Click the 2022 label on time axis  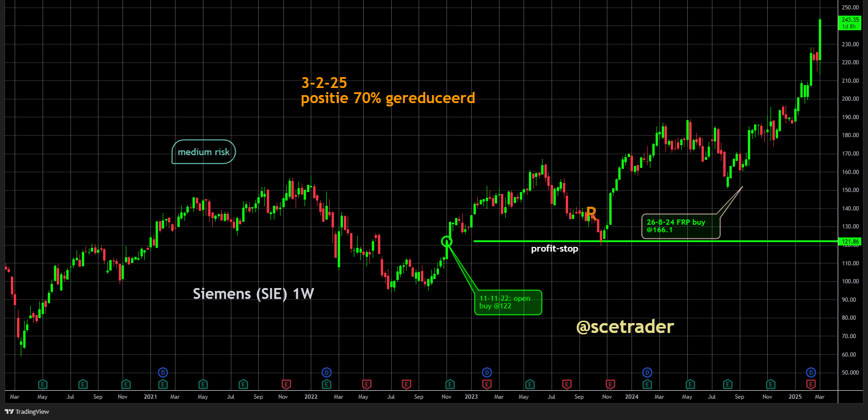(311, 397)
